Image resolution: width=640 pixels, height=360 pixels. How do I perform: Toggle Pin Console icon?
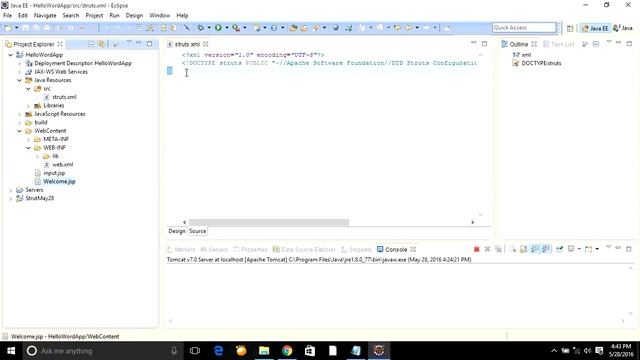pos(560,249)
